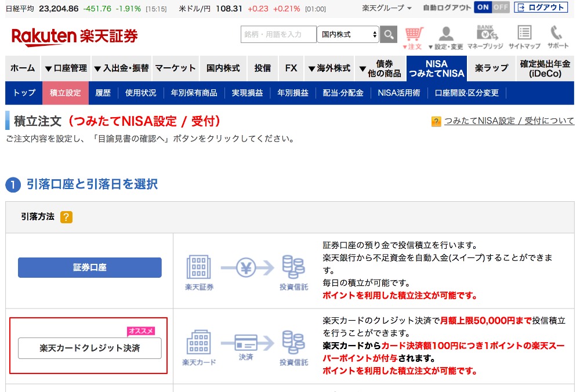This screenshot has width=580, height=392.
Task: Open the マネーブリッジ bank icon
Action: [x=485, y=37]
